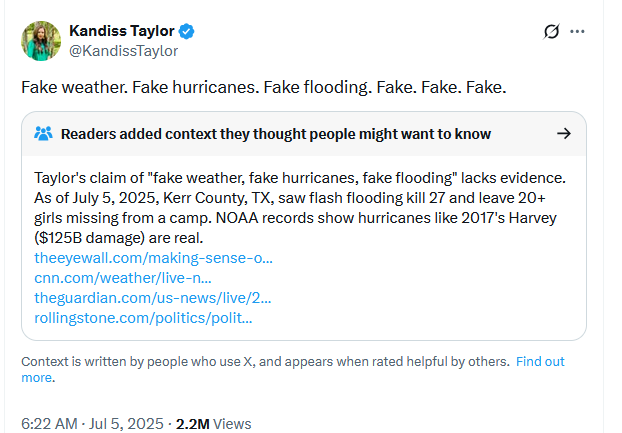
Task: Open the Grok explain-post icon
Action: 551,31
